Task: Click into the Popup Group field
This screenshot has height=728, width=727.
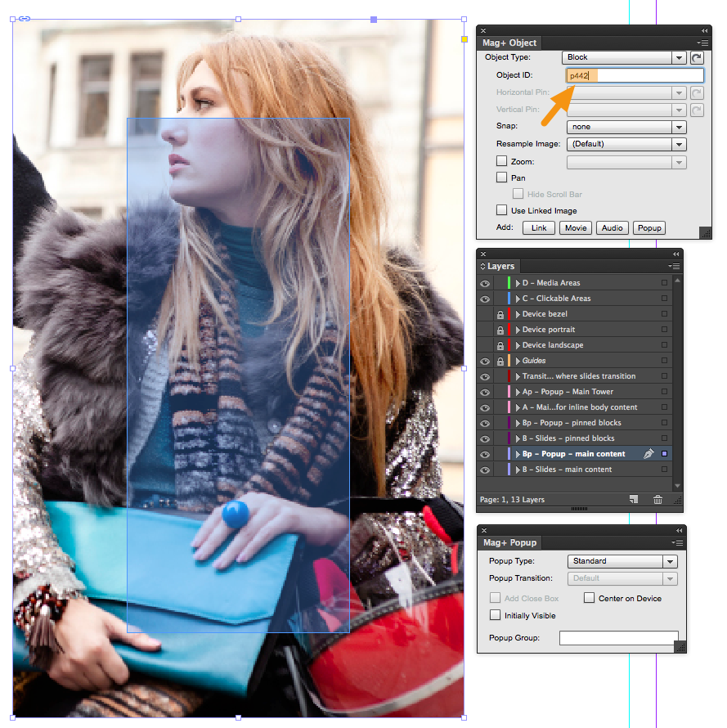Action: (619, 638)
